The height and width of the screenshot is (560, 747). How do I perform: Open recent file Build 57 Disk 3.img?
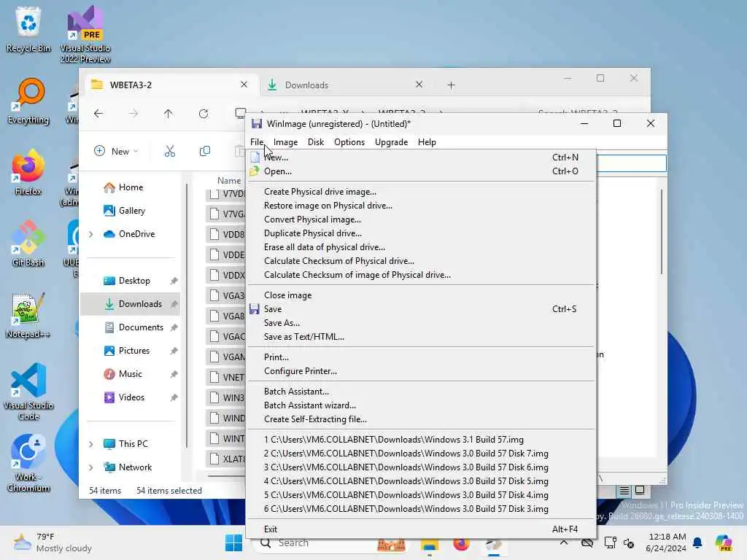coord(421,508)
